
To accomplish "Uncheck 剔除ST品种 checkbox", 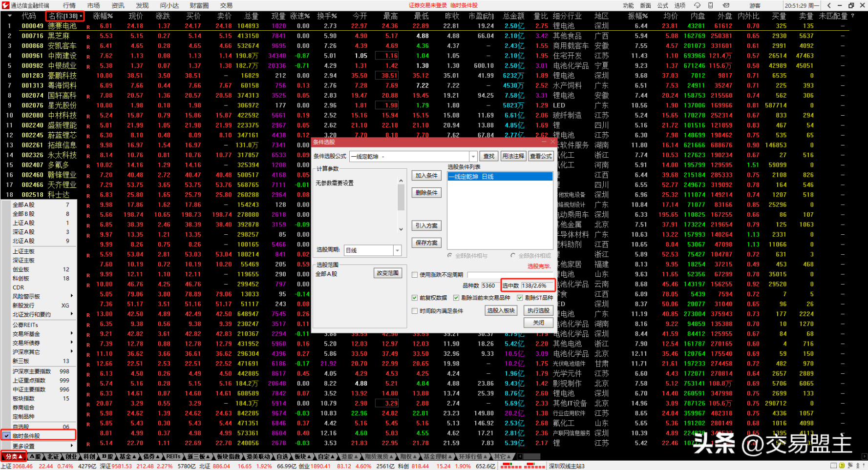I will [x=520, y=298].
